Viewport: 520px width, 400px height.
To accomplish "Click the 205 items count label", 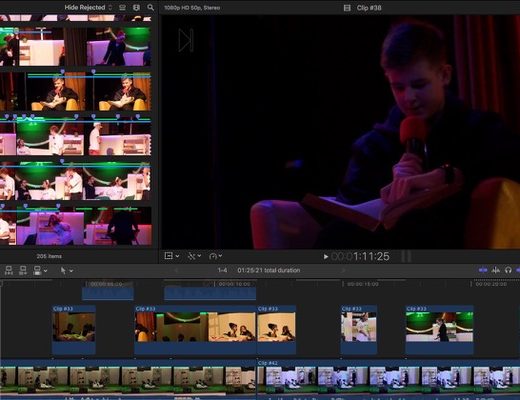I will click(x=49, y=256).
